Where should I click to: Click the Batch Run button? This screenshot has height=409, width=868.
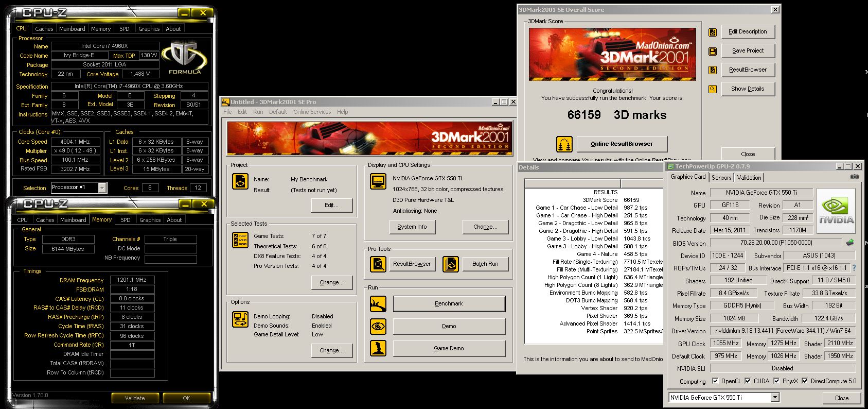pyautogui.click(x=485, y=264)
